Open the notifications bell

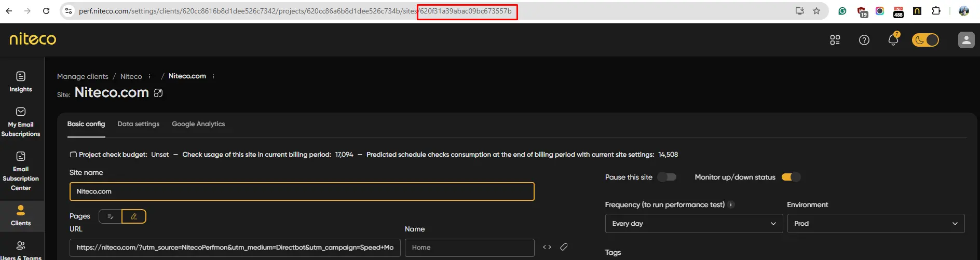(x=893, y=39)
